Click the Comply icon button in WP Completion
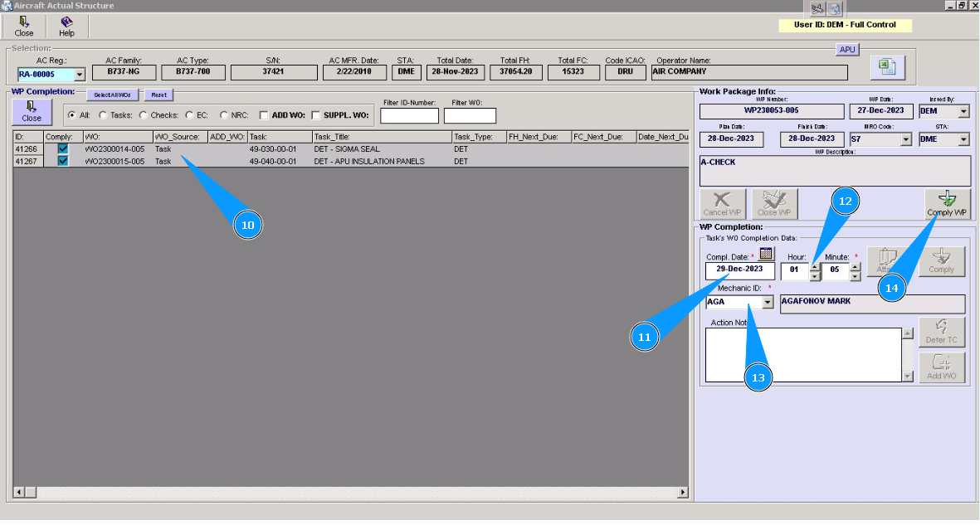 click(941, 261)
